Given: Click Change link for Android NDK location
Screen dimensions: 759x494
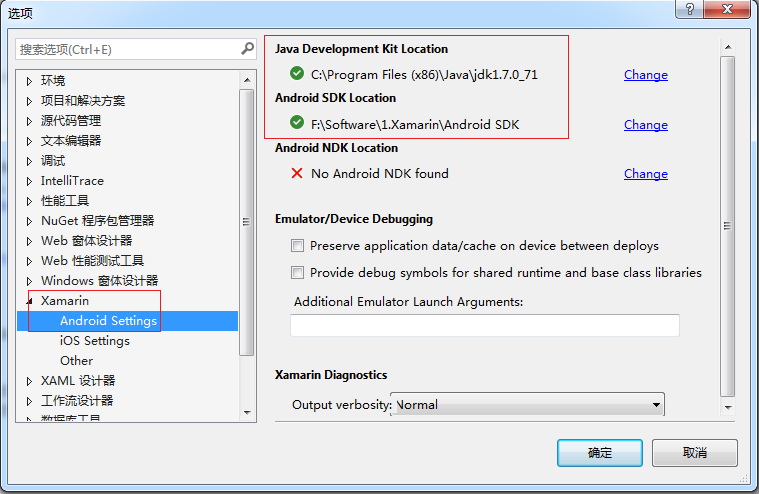Looking at the screenshot, I should point(646,174).
